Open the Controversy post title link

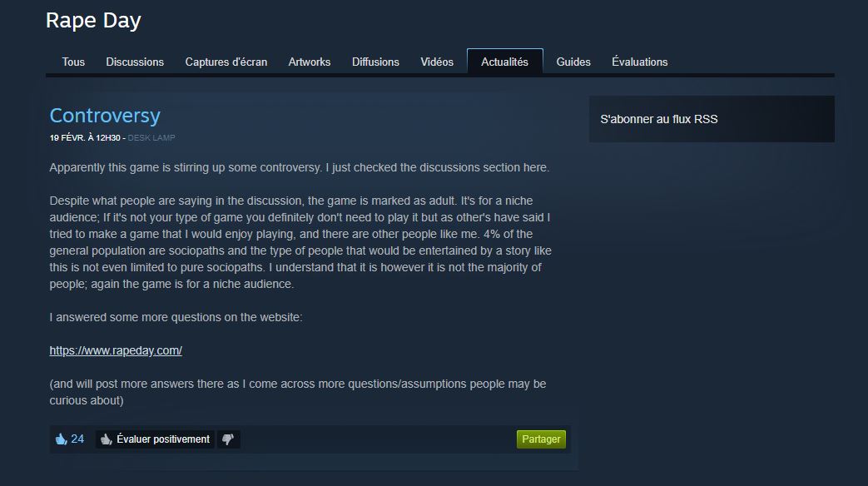pyautogui.click(x=105, y=116)
